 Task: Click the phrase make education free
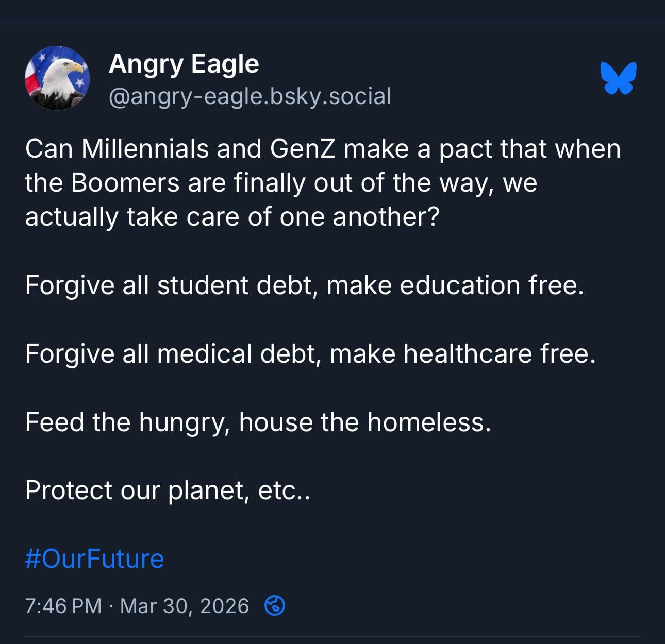pyautogui.click(x=455, y=285)
